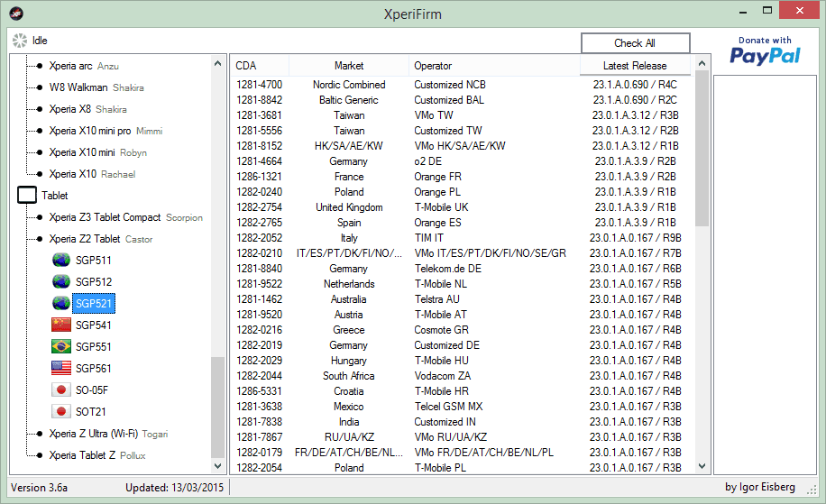Click the device tree scrollbar thumb
The height and width of the screenshot is (504, 826).
click(217, 408)
